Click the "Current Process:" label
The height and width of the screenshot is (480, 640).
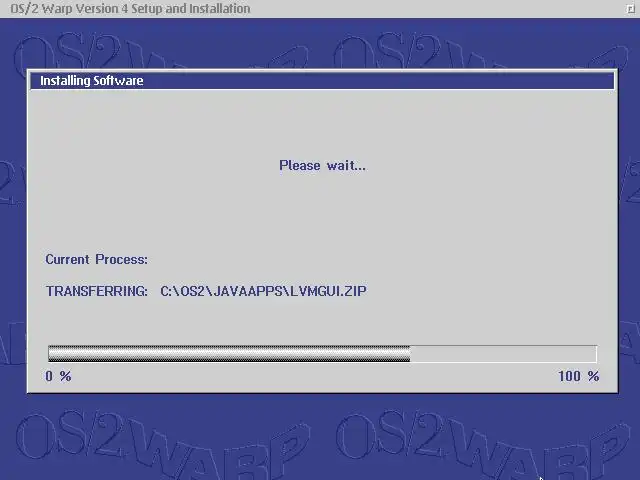pyautogui.click(x=97, y=260)
